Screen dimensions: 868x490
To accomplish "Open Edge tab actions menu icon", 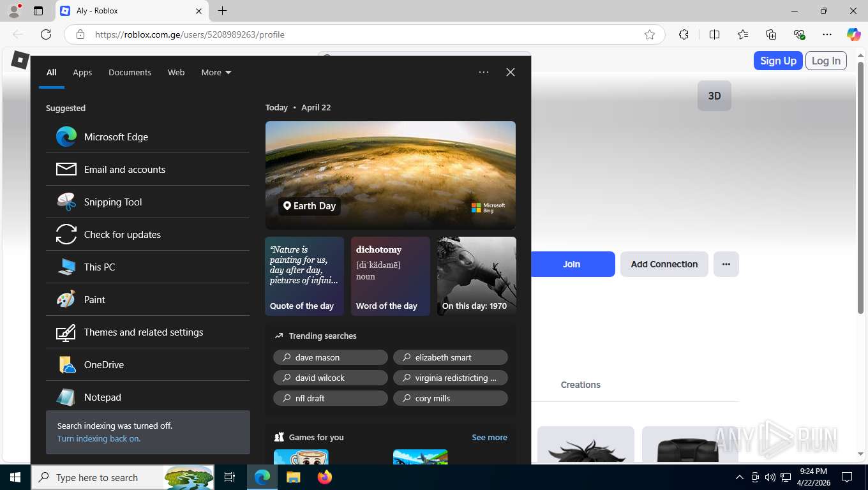I will [38, 11].
